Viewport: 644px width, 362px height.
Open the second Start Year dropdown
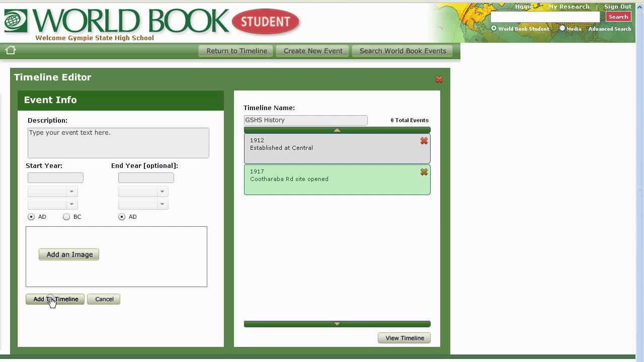[x=52, y=204]
